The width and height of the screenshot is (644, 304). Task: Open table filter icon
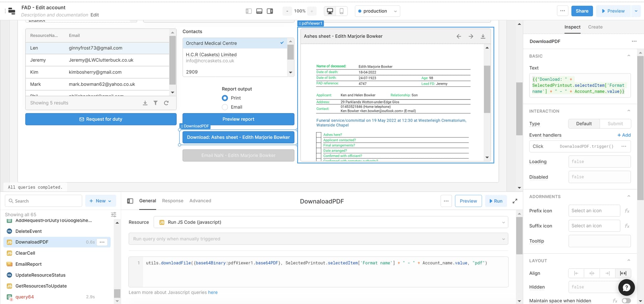[x=156, y=103]
